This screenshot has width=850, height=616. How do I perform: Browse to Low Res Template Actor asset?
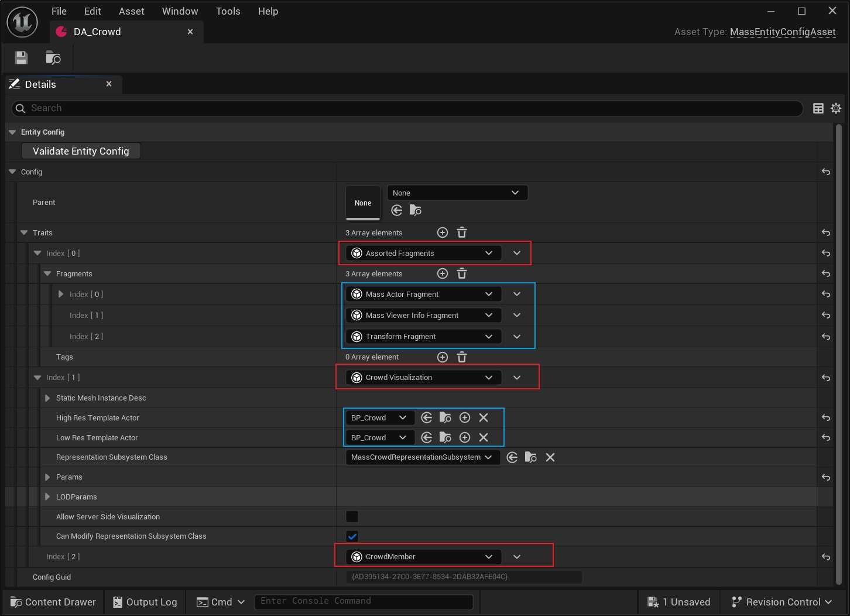pyautogui.click(x=445, y=437)
